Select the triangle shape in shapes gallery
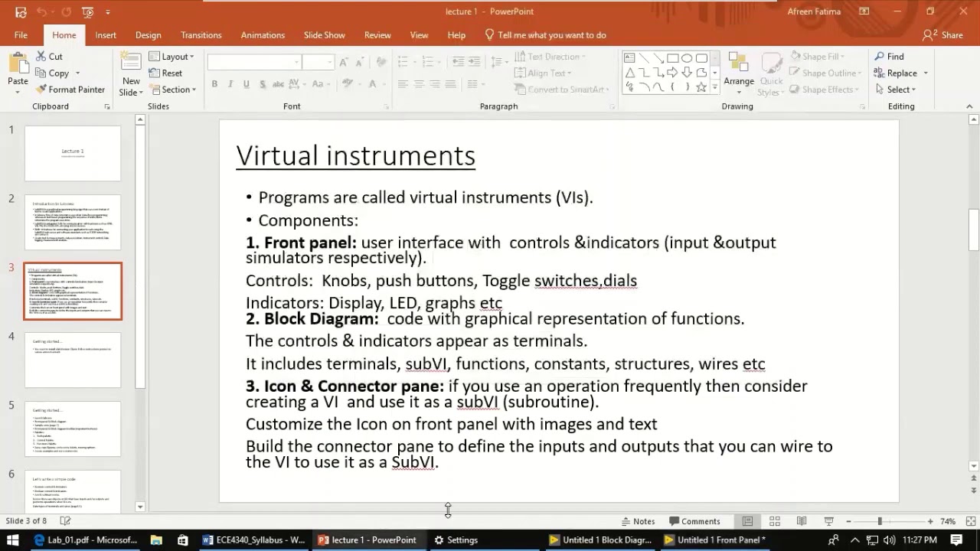The image size is (980, 551). tap(629, 73)
